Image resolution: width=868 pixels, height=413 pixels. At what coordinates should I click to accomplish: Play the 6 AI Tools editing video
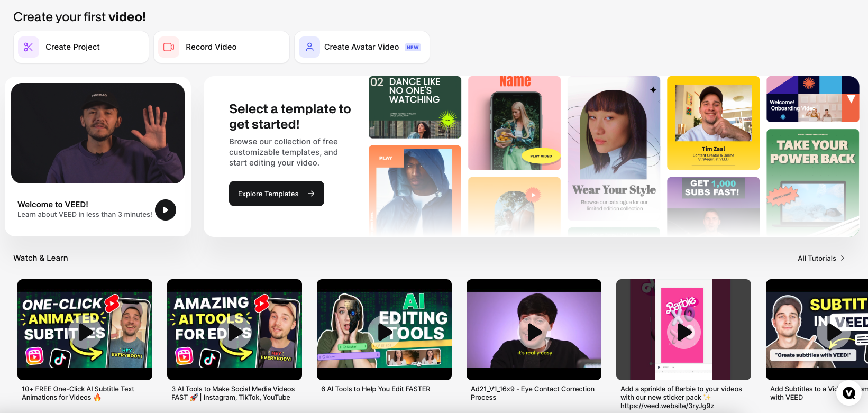click(x=384, y=332)
